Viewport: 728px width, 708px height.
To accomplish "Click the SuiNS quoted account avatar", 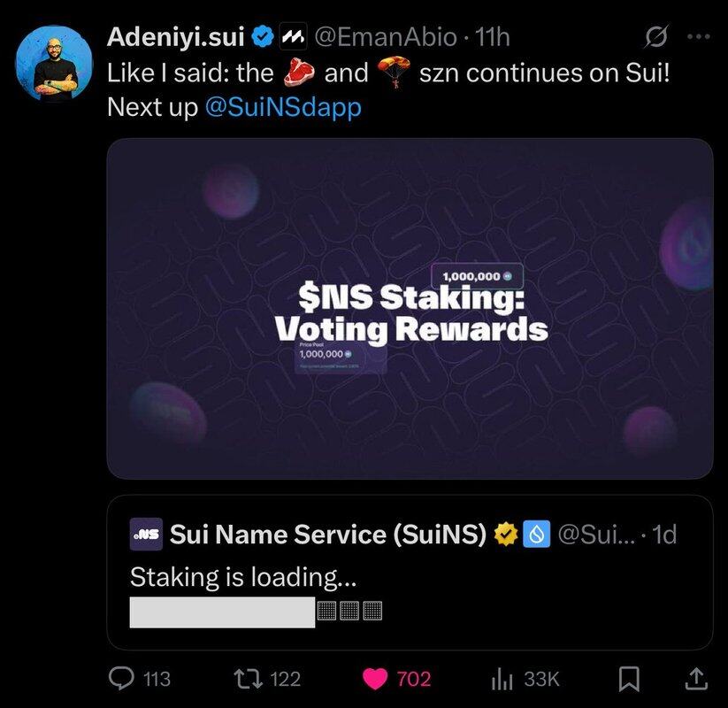I will click(x=146, y=535).
